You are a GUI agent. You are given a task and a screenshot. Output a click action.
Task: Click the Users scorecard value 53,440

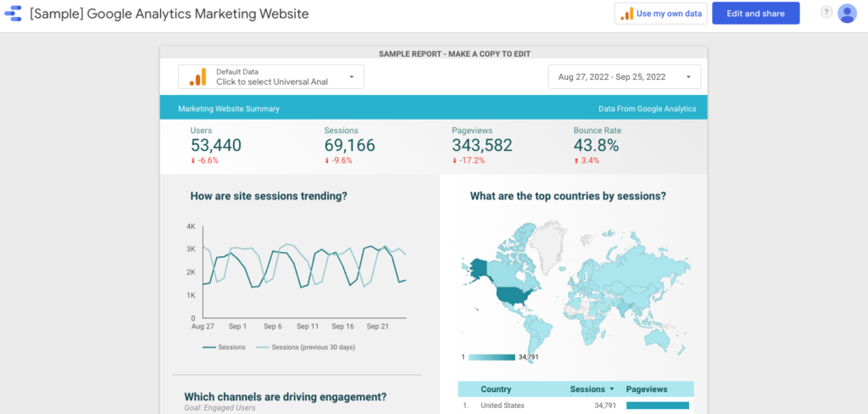pos(216,145)
